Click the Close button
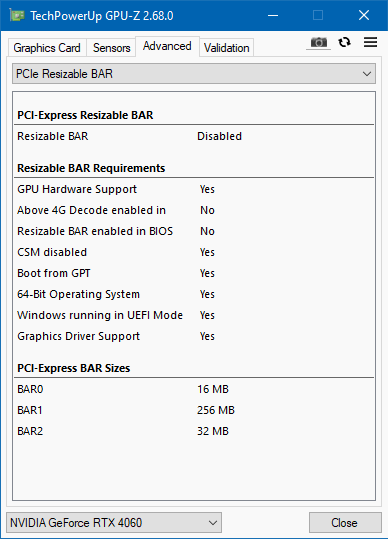Viewport: 388px width, 539px height. tap(345, 522)
